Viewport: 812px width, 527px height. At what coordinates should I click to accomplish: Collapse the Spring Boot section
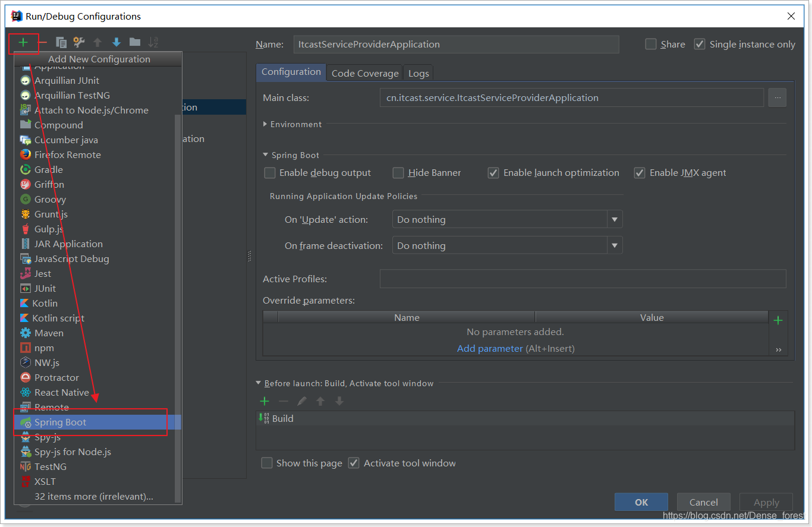click(x=266, y=155)
